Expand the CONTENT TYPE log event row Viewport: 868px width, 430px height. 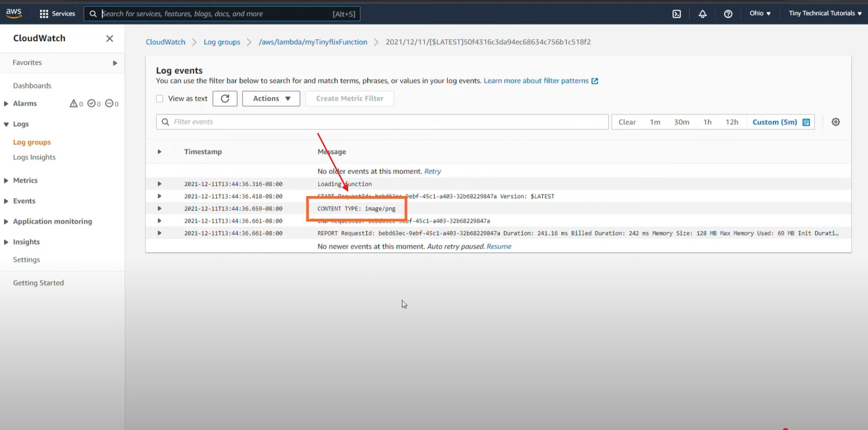tap(159, 209)
